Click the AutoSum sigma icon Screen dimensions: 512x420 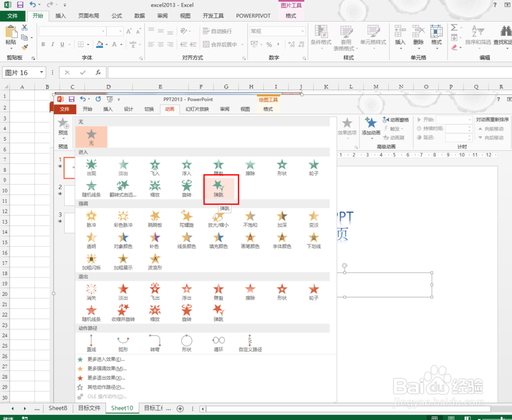(x=454, y=28)
